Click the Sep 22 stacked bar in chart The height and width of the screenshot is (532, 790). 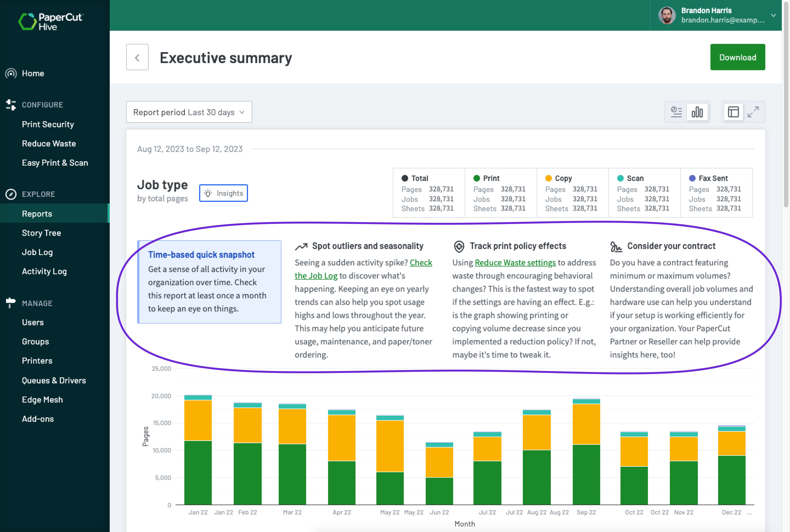(586, 451)
